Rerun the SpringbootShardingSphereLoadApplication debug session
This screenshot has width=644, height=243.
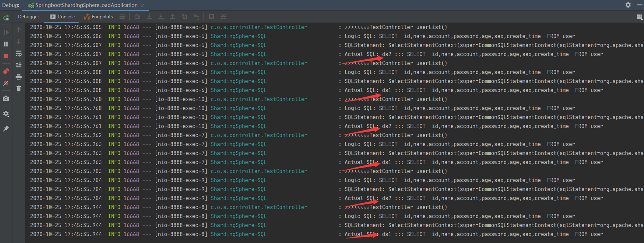(x=6, y=18)
